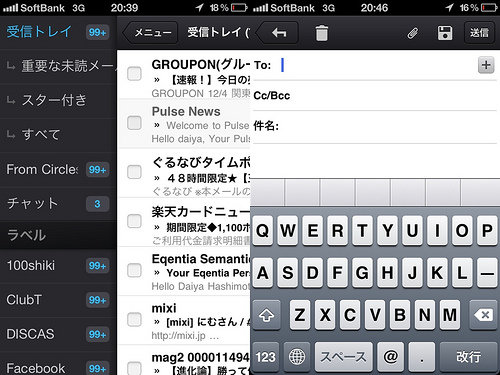Tap the 99+ badge next to 受信トレイ
Image resolution: width=500 pixels, height=375 pixels.
(97, 32)
